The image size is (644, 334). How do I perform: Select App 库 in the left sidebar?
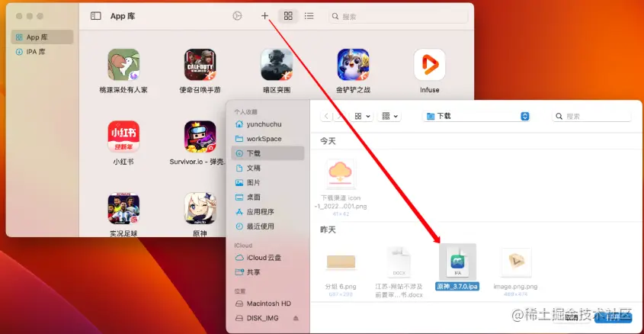pyautogui.click(x=42, y=37)
